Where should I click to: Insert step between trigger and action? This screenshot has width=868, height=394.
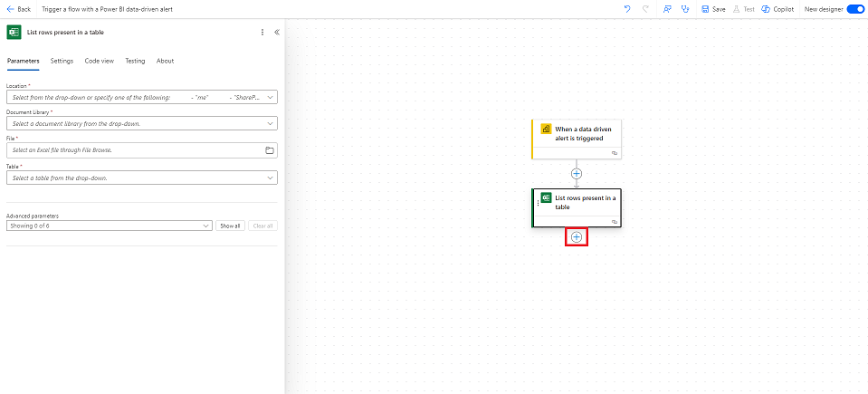pos(577,172)
